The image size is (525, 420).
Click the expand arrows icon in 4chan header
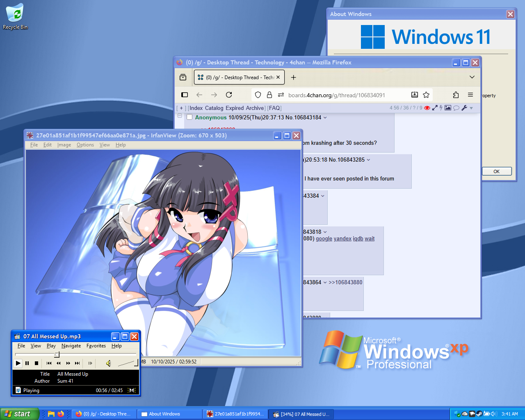[435, 108]
